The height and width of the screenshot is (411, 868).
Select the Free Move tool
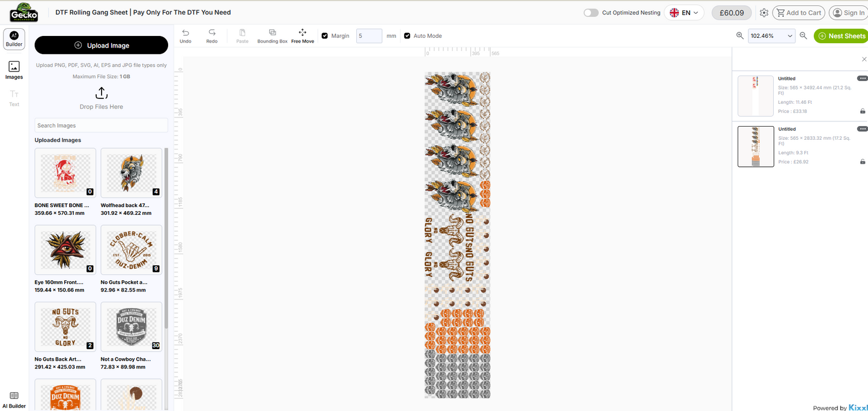(x=303, y=36)
